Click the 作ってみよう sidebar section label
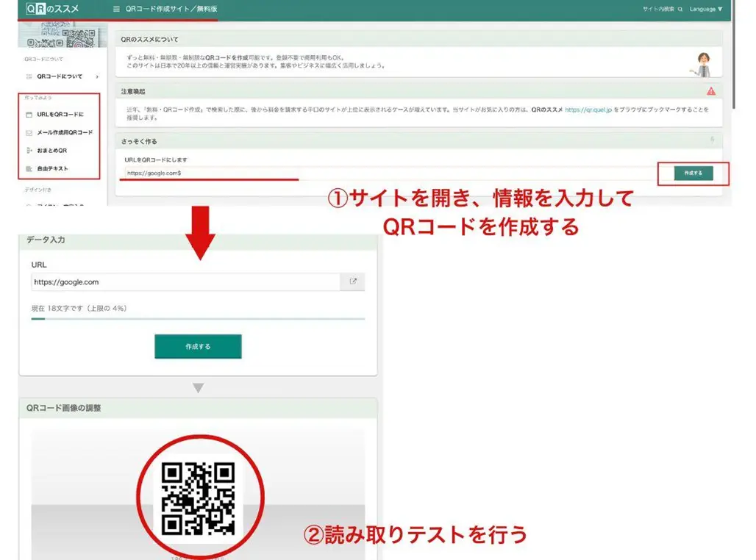The width and height of the screenshot is (756, 560). 38,98
